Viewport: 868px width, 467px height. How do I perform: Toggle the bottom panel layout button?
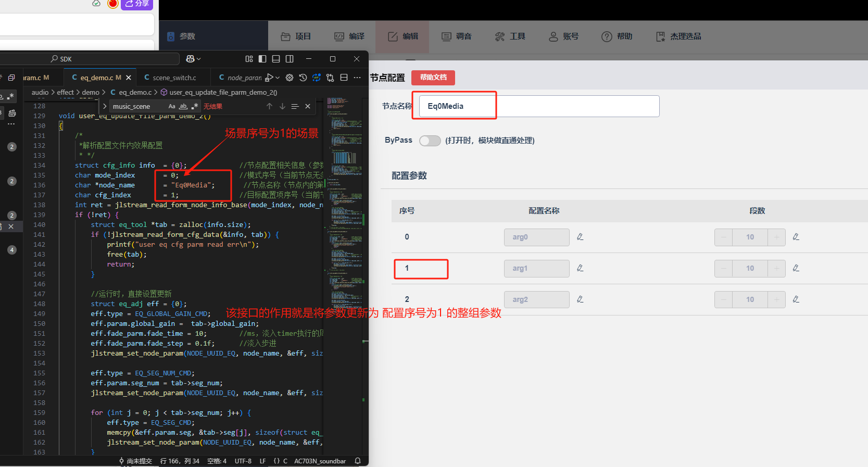point(276,59)
